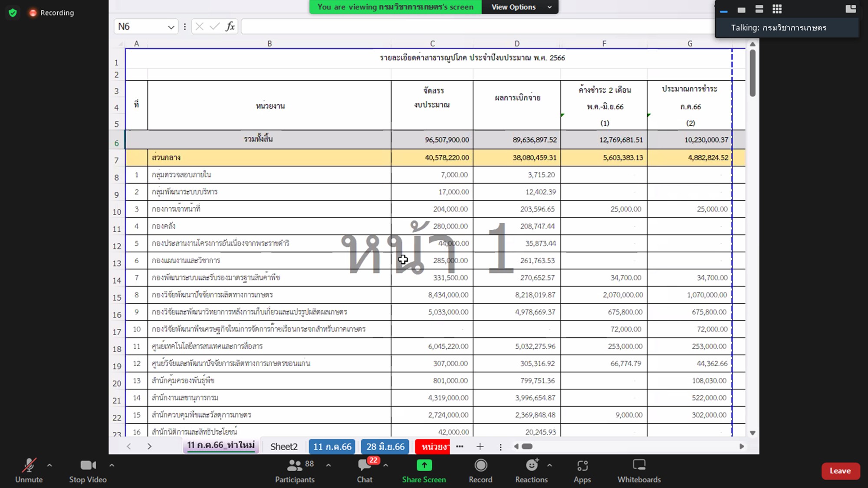Click the vertical scrollbar thumb
This screenshot has width=868, height=488.
click(x=753, y=73)
